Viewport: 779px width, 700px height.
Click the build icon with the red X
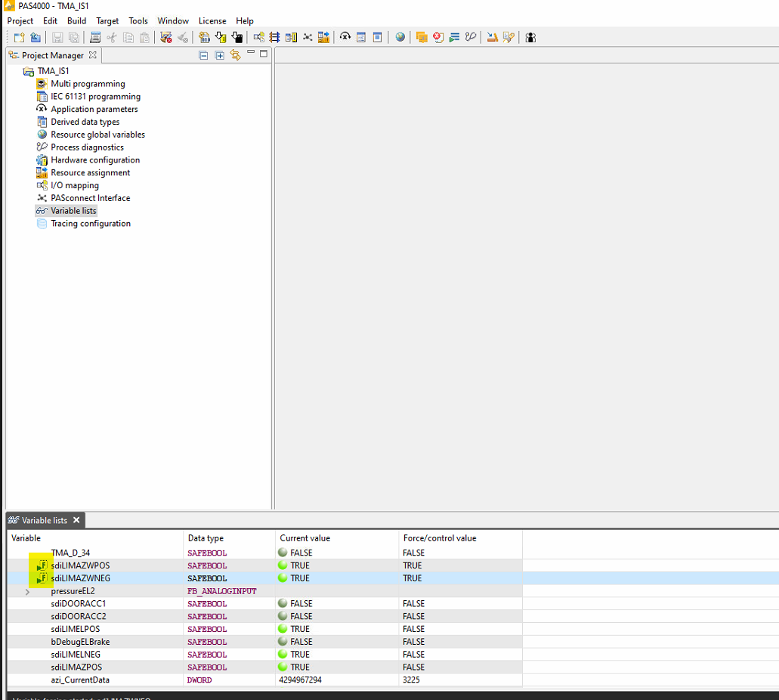(x=166, y=37)
